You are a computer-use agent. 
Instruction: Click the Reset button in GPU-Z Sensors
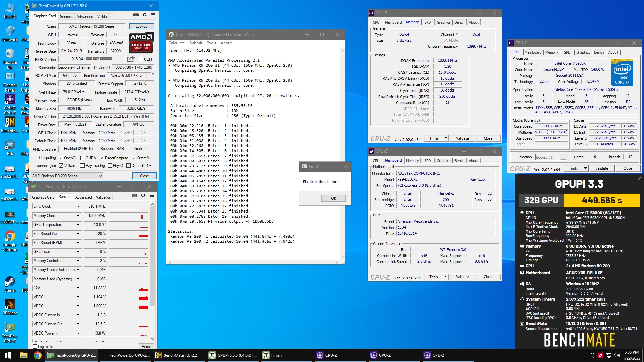(x=146, y=347)
